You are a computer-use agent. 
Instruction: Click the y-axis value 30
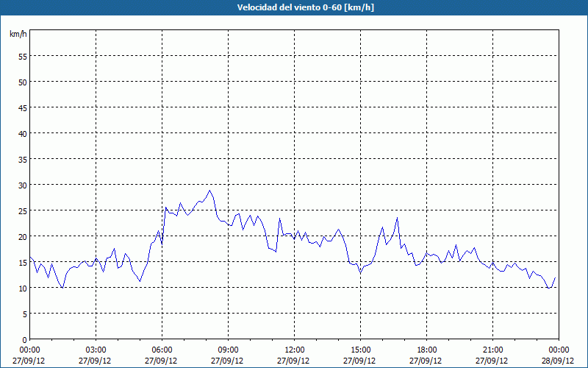[23, 185]
